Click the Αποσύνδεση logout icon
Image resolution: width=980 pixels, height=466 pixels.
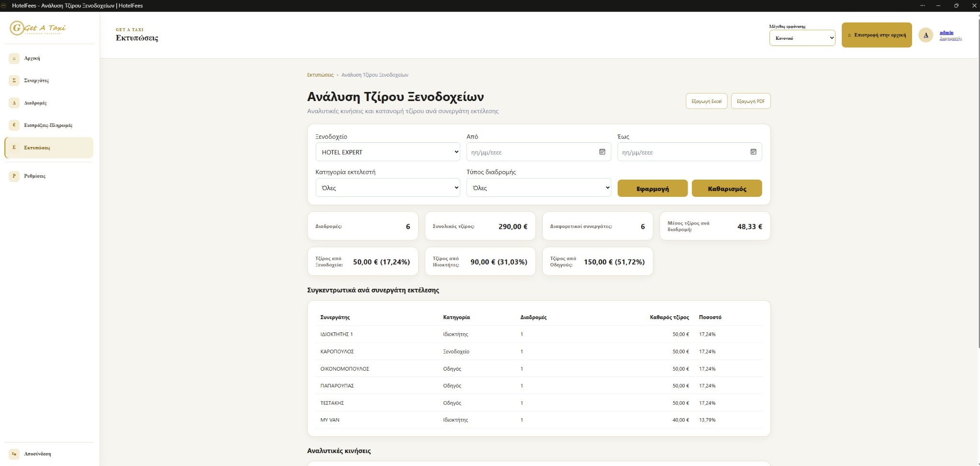tap(14, 454)
